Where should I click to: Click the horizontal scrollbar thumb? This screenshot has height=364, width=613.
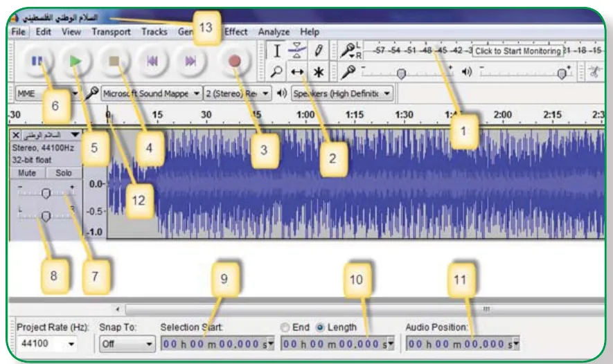pos(365,309)
